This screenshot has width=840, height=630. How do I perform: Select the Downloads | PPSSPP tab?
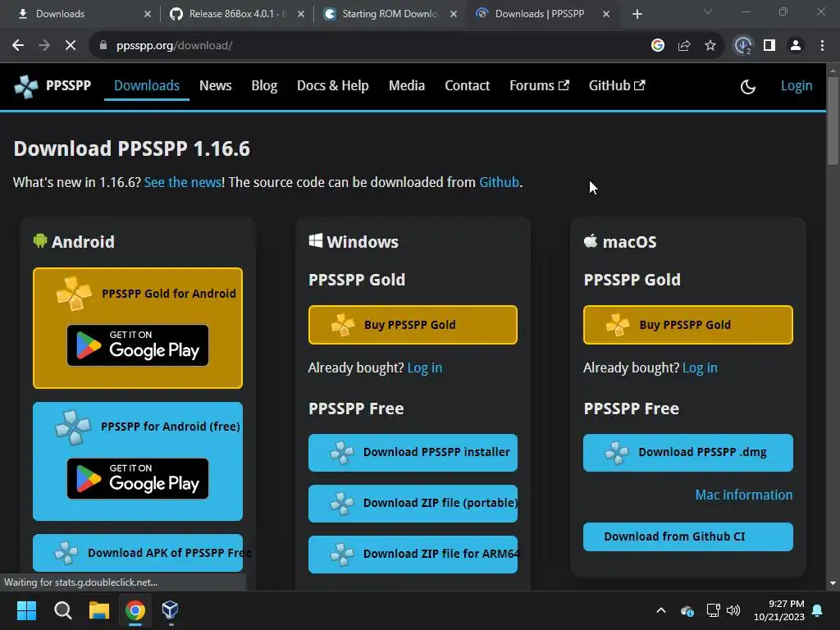541,14
